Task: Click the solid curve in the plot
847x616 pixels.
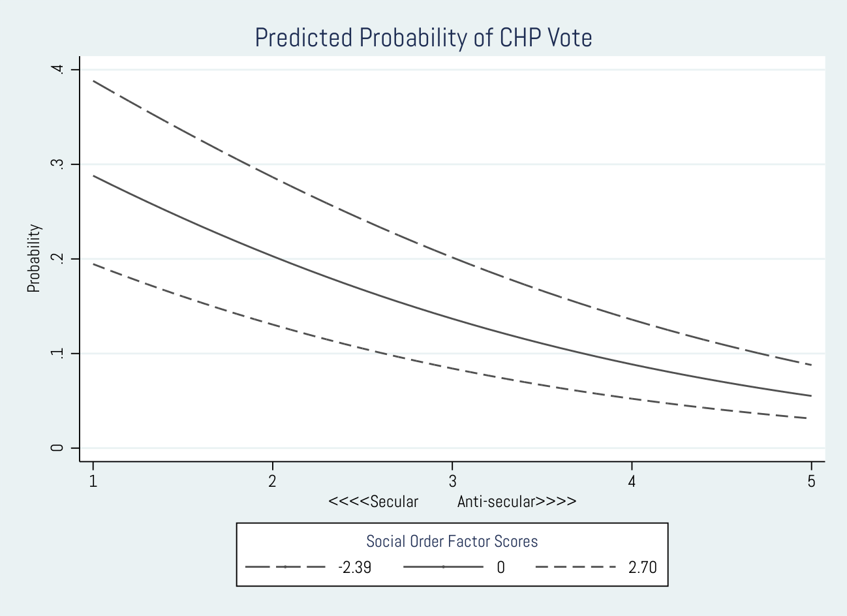Action: coord(452,318)
